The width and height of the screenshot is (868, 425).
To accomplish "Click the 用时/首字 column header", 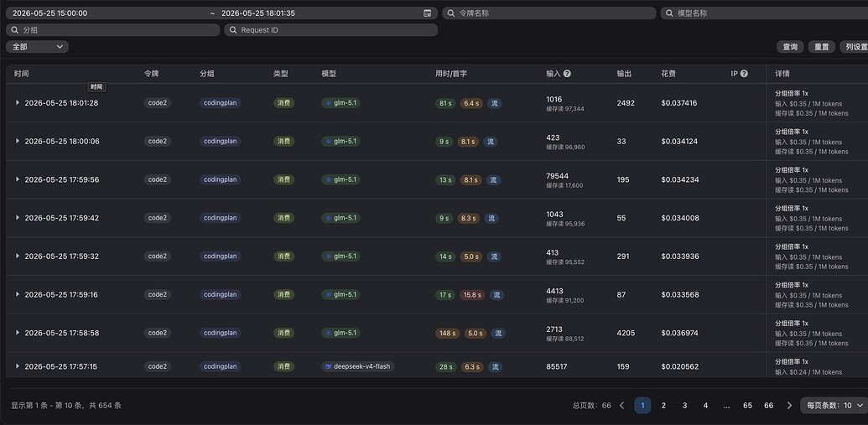I will [x=451, y=74].
